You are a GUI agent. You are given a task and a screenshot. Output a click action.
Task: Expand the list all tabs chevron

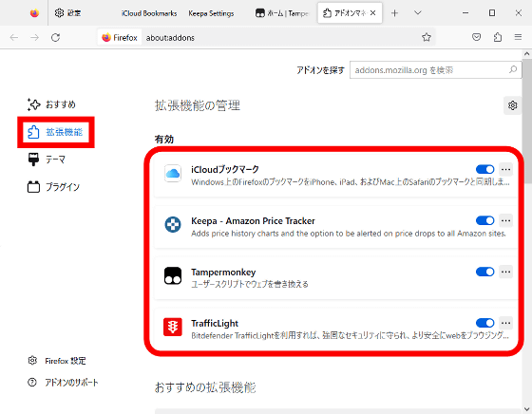tap(418, 13)
